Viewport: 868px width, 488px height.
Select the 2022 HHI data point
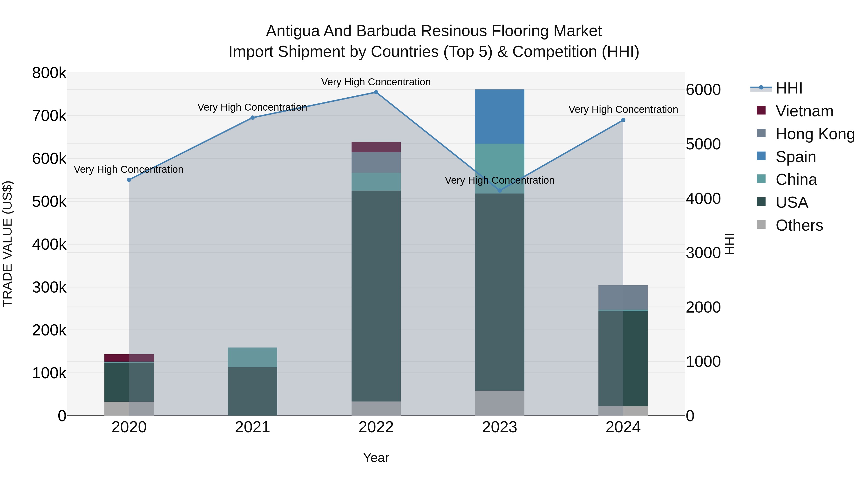coord(376,92)
